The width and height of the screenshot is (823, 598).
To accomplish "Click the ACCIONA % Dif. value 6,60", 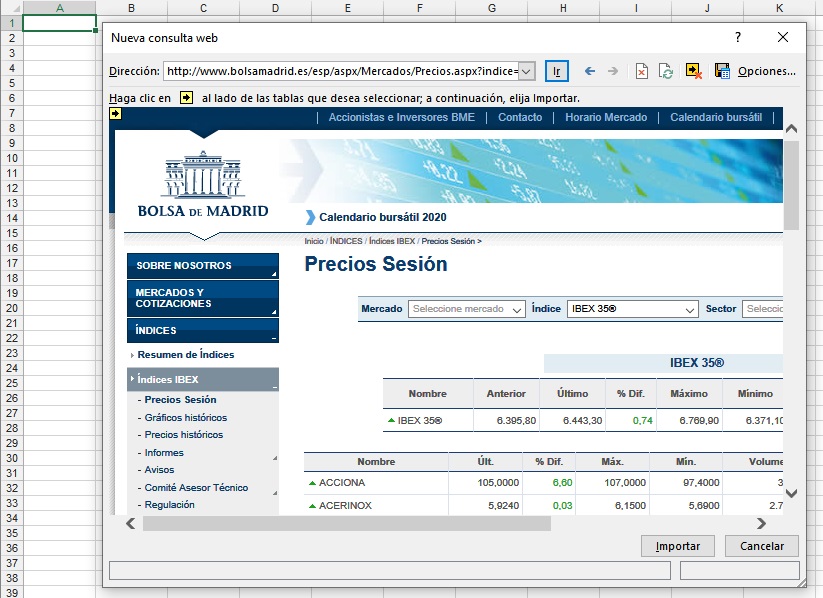I will coord(562,482).
